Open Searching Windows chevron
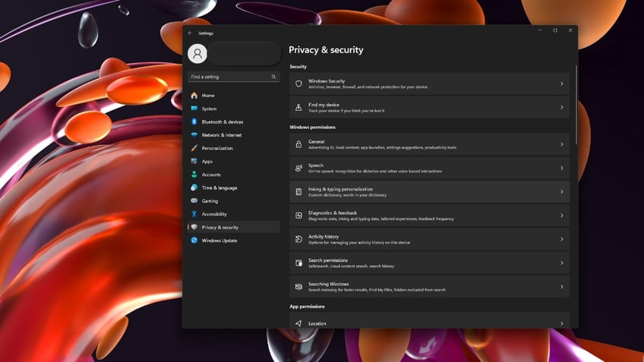 (x=562, y=286)
